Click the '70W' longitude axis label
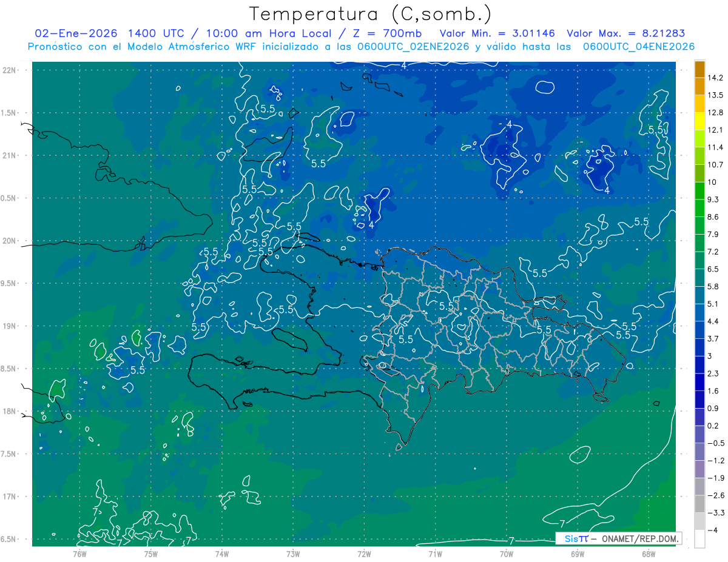 [x=506, y=554]
